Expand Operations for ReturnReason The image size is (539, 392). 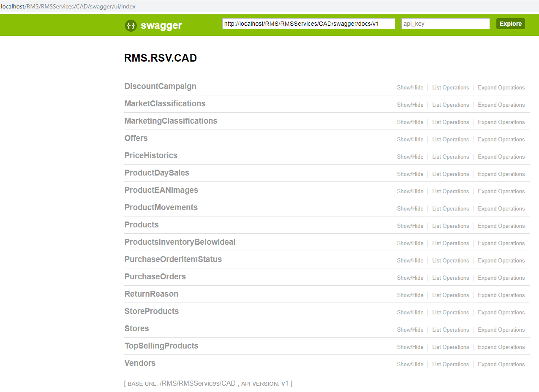click(501, 295)
